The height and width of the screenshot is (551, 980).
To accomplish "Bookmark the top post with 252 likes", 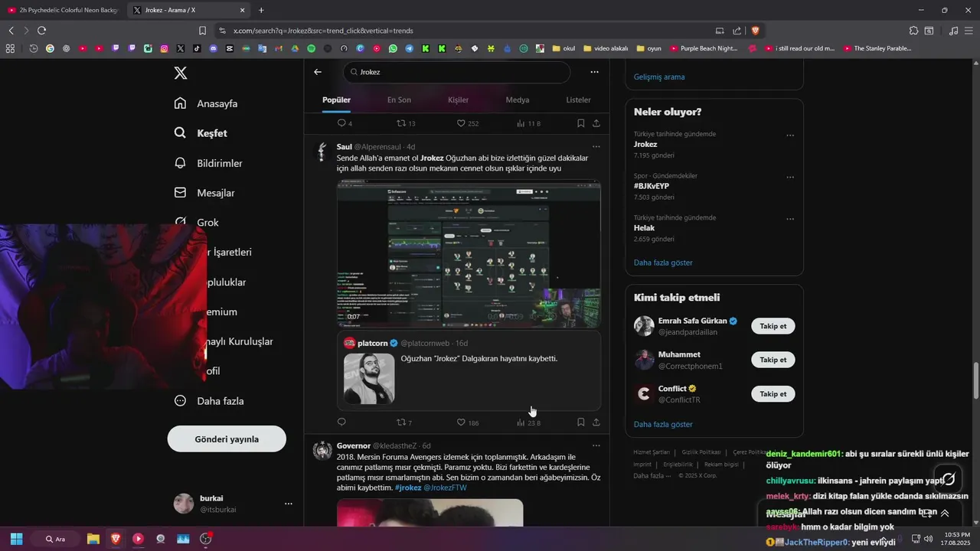I will tap(581, 123).
